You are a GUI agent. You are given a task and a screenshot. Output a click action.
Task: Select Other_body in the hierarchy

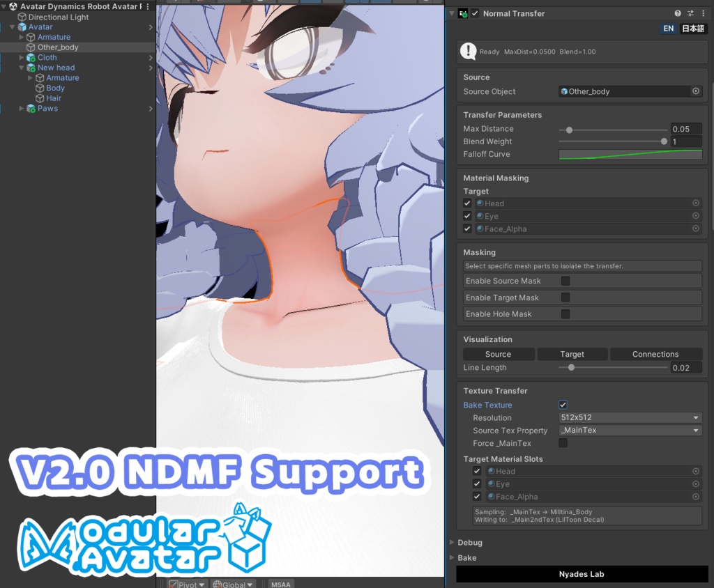(x=58, y=47)
